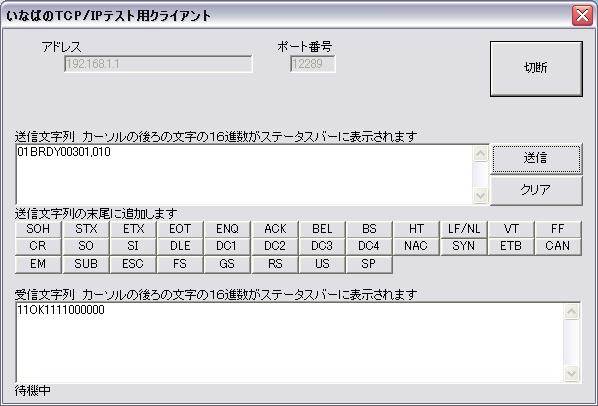Add the DLE control character
Image resolution: width=598 pixels, height=406 pixels.
180,246
